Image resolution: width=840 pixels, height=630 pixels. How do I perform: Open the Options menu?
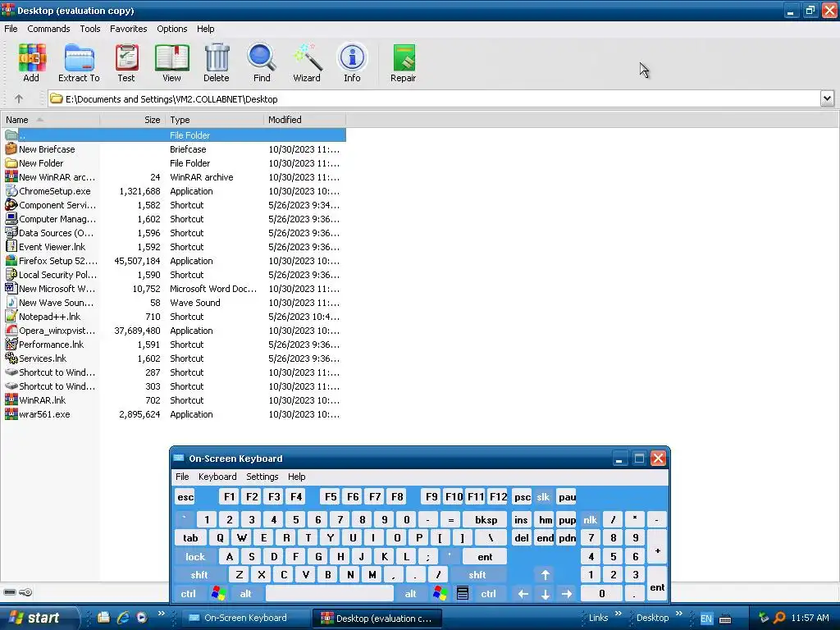click(172, 29)
